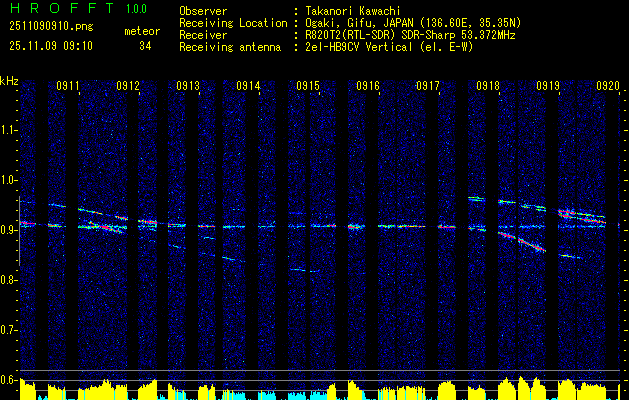629x400 pixels.
Task: Click the echo streak at 0.96 kHz before 0918
Action: coord(476,198)
